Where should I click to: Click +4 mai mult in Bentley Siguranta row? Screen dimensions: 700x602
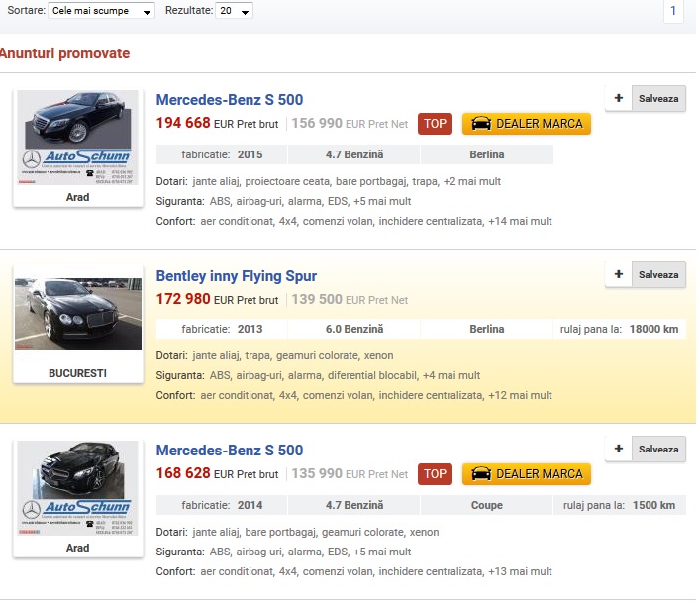point(451,375)
